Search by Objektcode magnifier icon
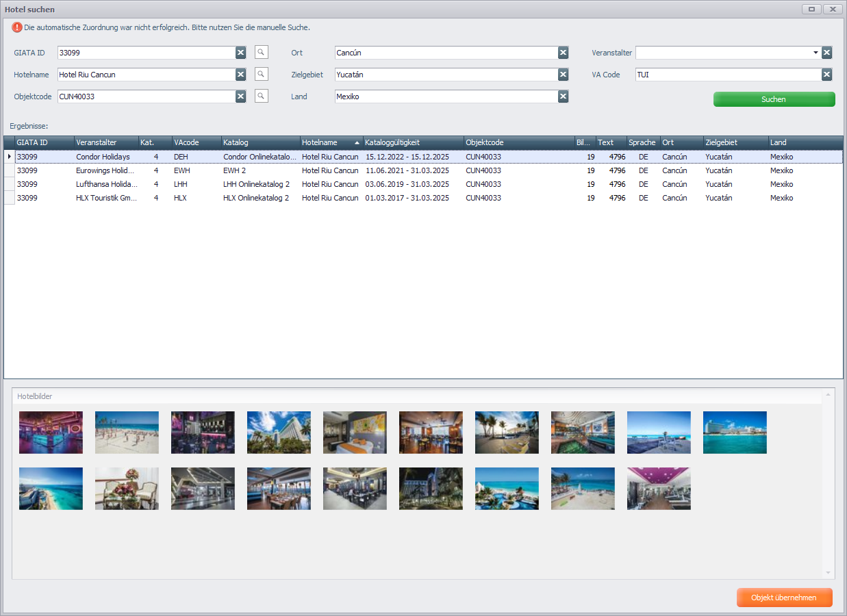 click(261, 96)
